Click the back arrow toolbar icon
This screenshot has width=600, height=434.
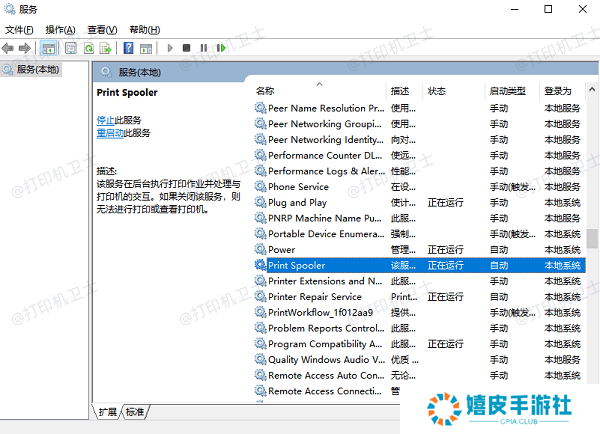tap(9, 48)
